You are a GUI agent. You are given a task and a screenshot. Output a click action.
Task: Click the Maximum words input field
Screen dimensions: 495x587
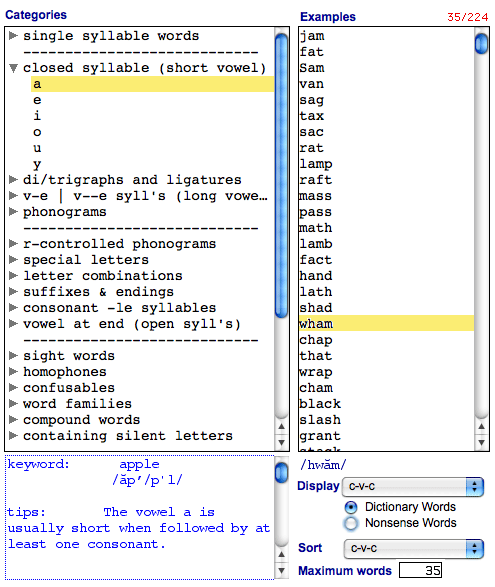coord(420,571)
